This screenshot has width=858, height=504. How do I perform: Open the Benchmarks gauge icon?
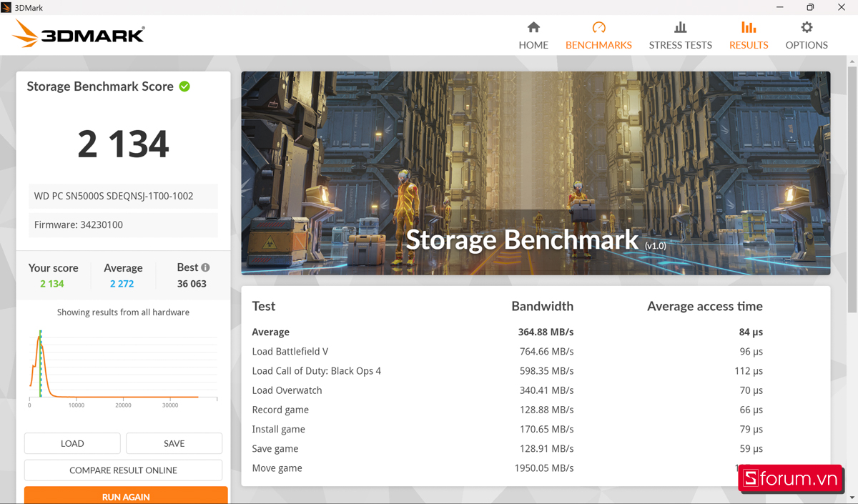[x=598, y=27]
